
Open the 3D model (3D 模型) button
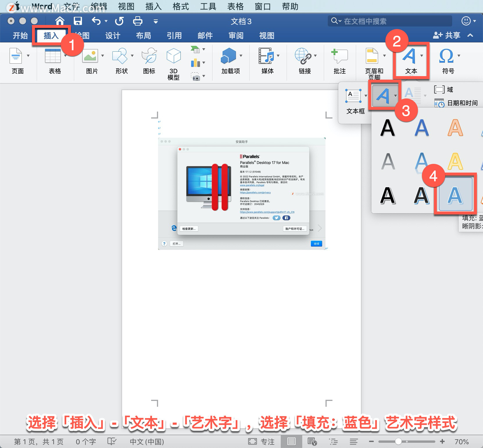(173, 64)
